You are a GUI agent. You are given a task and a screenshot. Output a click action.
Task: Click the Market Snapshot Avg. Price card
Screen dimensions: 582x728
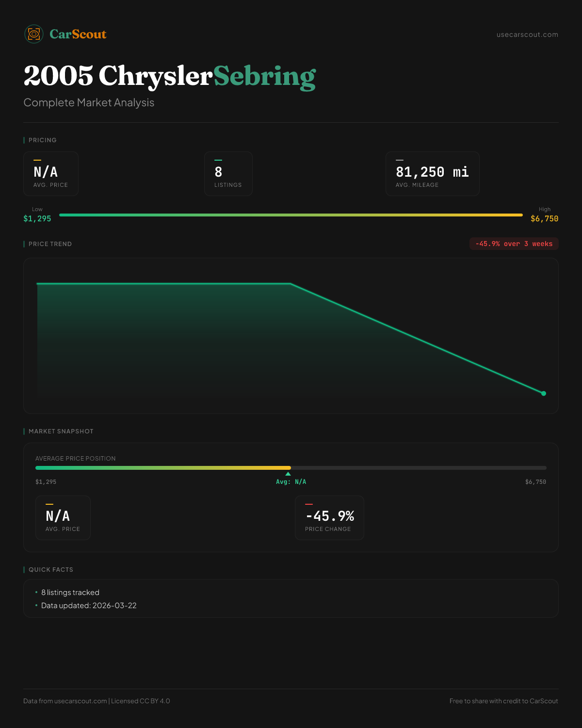(x=63, y=518)
